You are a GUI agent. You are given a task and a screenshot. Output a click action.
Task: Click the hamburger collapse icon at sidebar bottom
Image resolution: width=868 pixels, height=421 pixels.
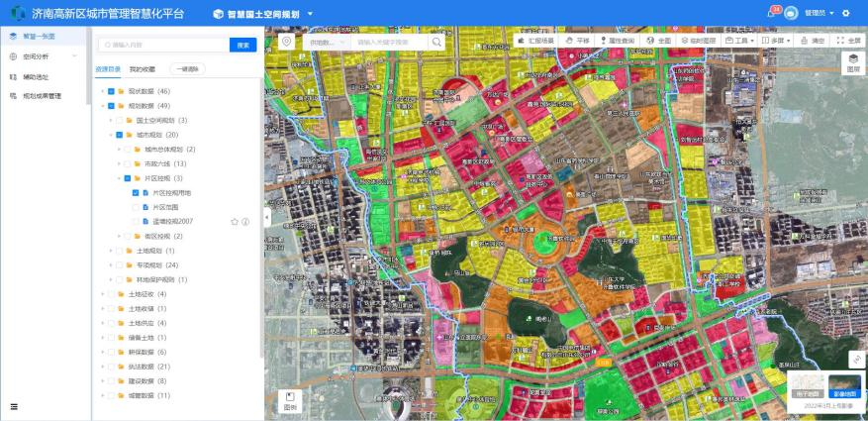[14, 406]
